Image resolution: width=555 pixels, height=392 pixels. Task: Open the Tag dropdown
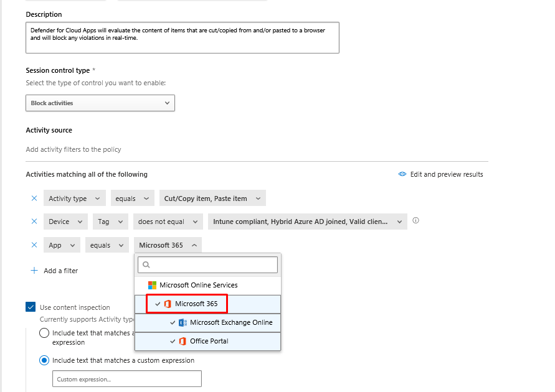point(110,222)
